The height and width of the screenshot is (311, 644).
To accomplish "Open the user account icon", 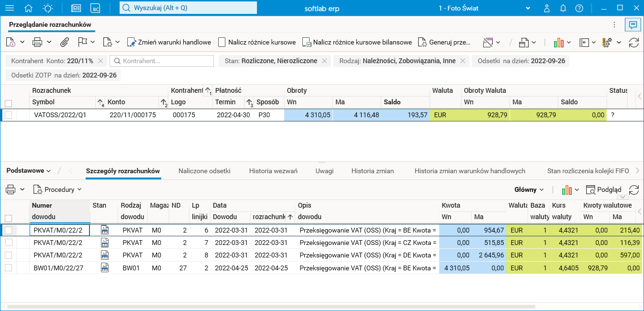I will point(547,8).
